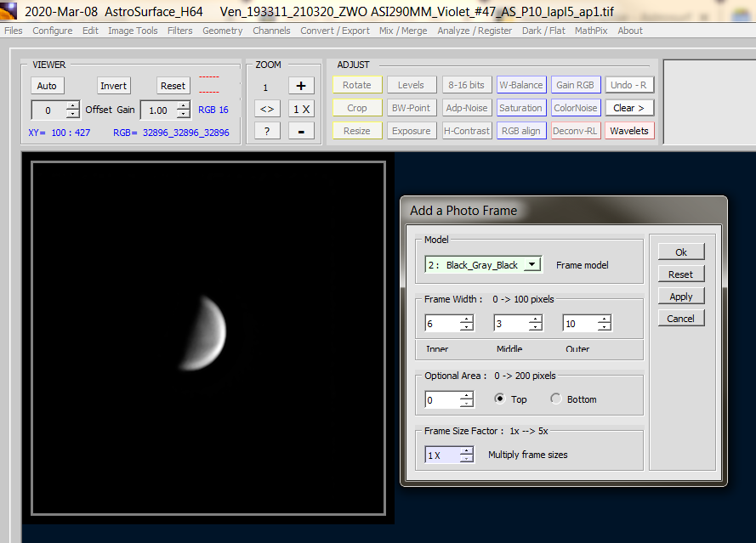Reset zoom with the 1 X button
The width and height of the screenshot is (756, 543).
click(301, 109)
